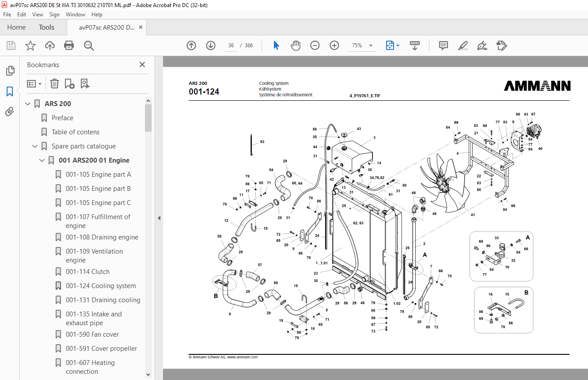Click the bookmarks panel vertical scrollbar
588x380 pixels.
pos(148,118)
